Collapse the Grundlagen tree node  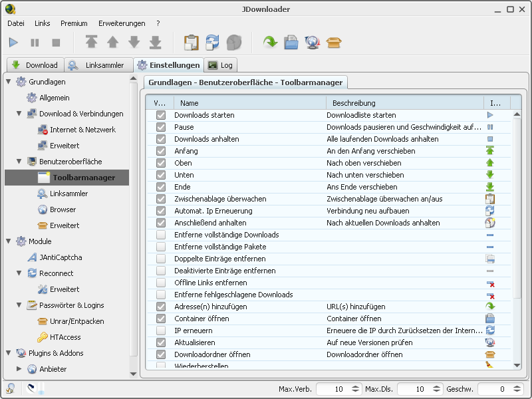coord(9,82)
